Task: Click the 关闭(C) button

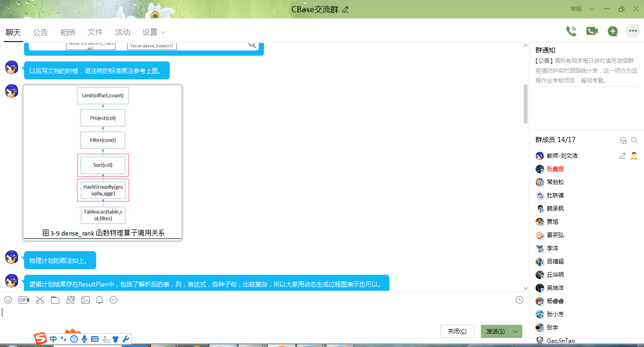Action: coord(457,331)
